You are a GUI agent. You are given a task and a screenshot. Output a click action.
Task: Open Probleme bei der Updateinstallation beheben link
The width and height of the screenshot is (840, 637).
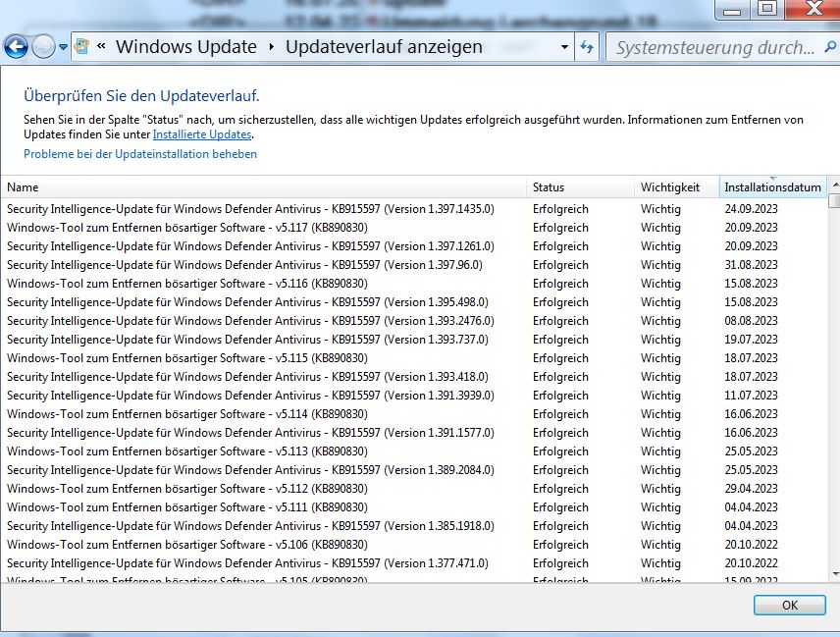click(140, 154)
